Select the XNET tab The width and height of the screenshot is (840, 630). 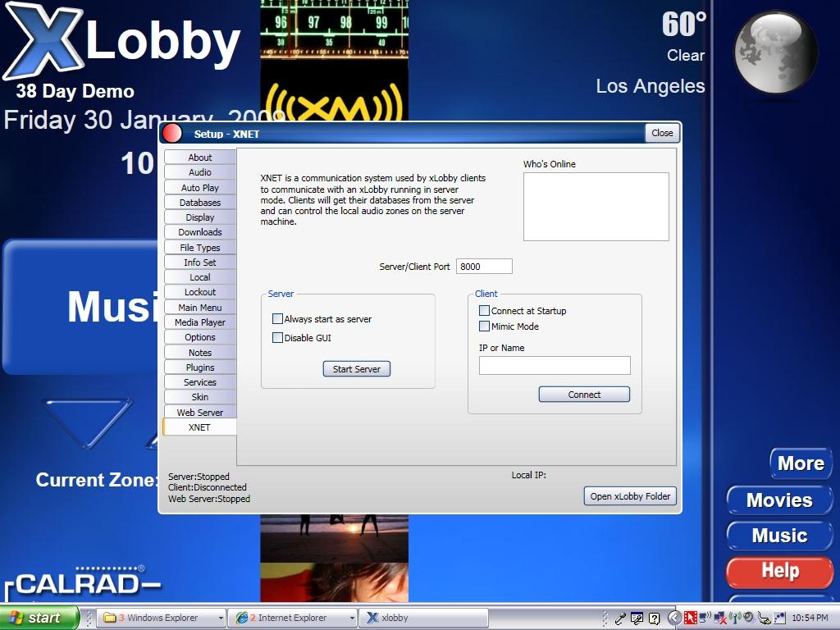point(199,427)
